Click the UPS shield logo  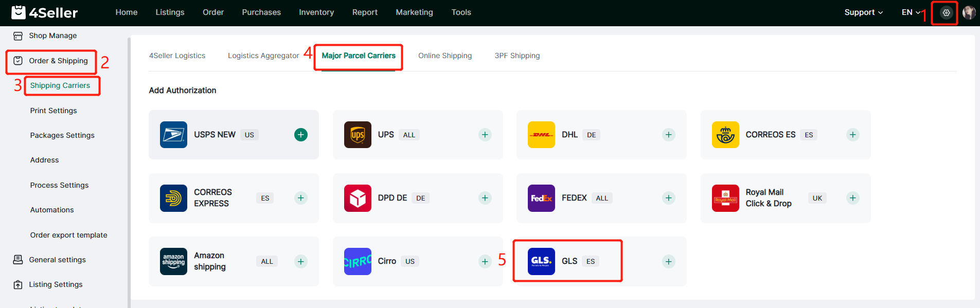coord(358,135)
